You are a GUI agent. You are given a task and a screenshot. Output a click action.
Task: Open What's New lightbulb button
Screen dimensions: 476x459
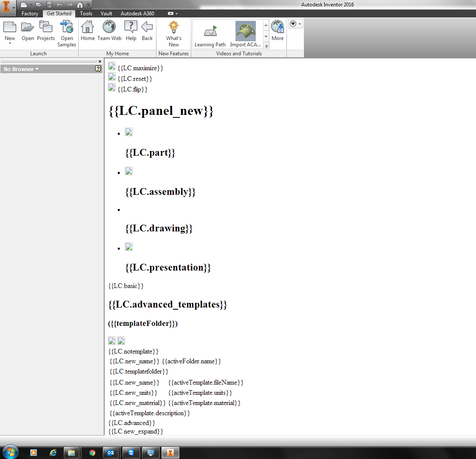coord(174,34)
